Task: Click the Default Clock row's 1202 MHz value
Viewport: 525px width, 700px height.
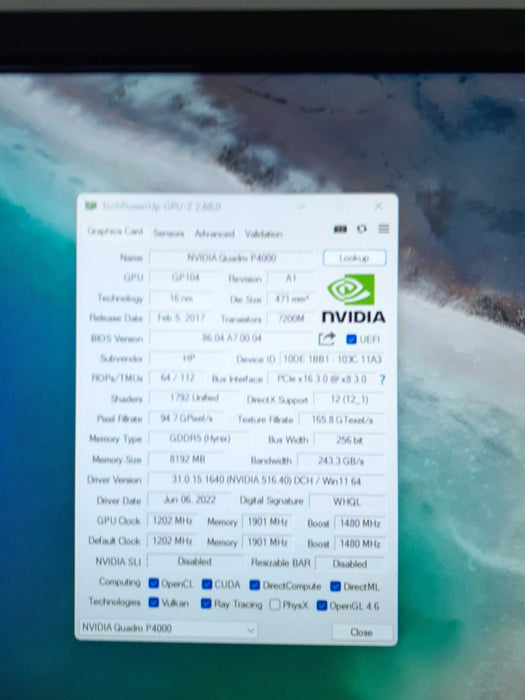Action: (172, 541)
